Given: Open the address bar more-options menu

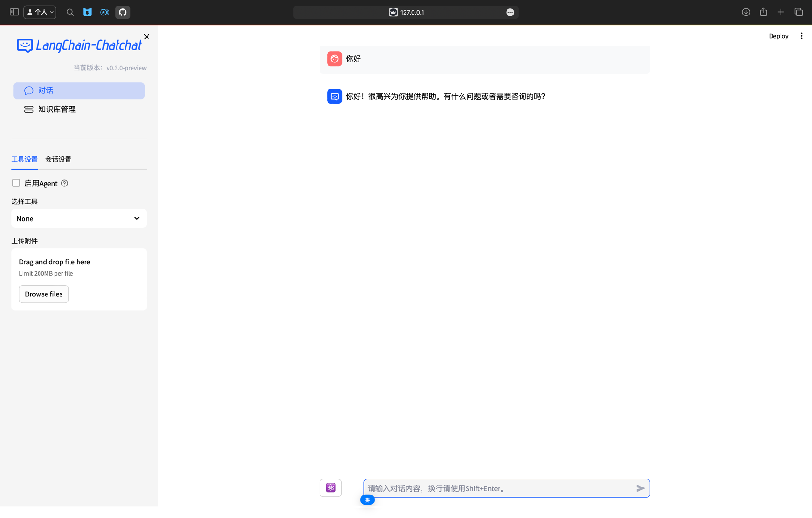Looking at the screenshot, I should tap(510, 12).
